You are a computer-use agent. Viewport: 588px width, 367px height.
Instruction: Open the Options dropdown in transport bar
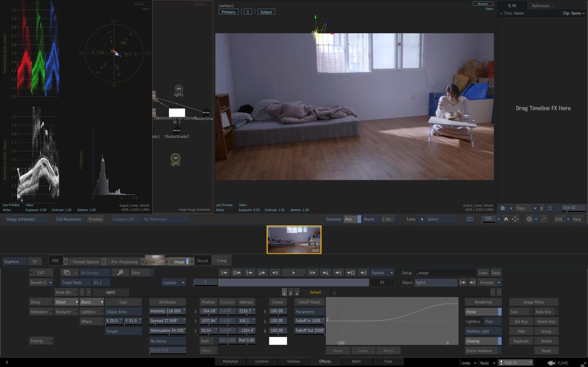382,273
